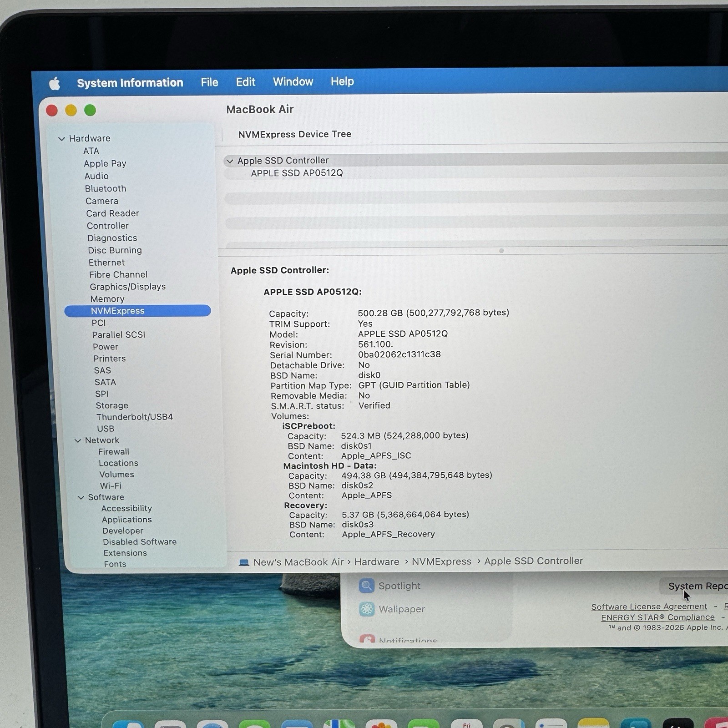Screen dimensions: 728x728
Task: Select Diagnostics in the sidebar
Action: pos(112,238)
